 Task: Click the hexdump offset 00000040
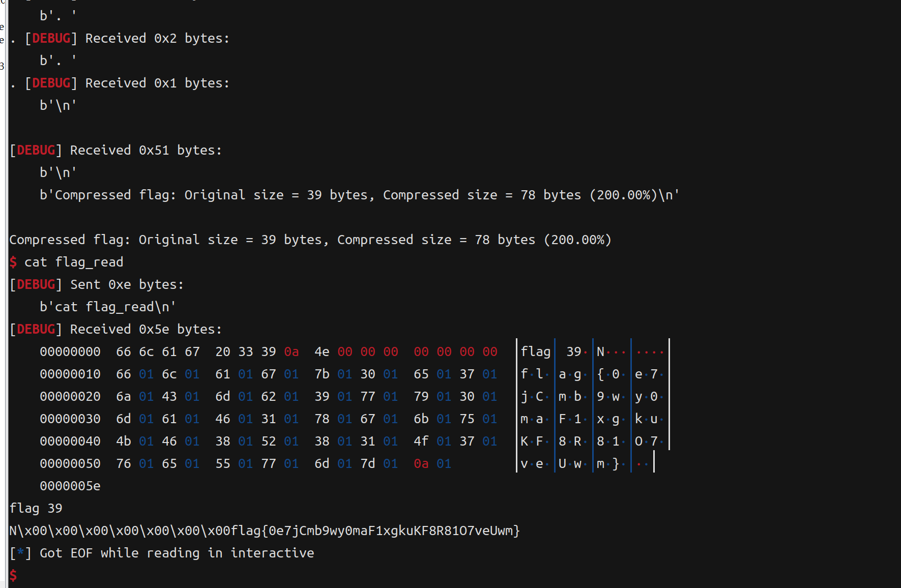70,441
